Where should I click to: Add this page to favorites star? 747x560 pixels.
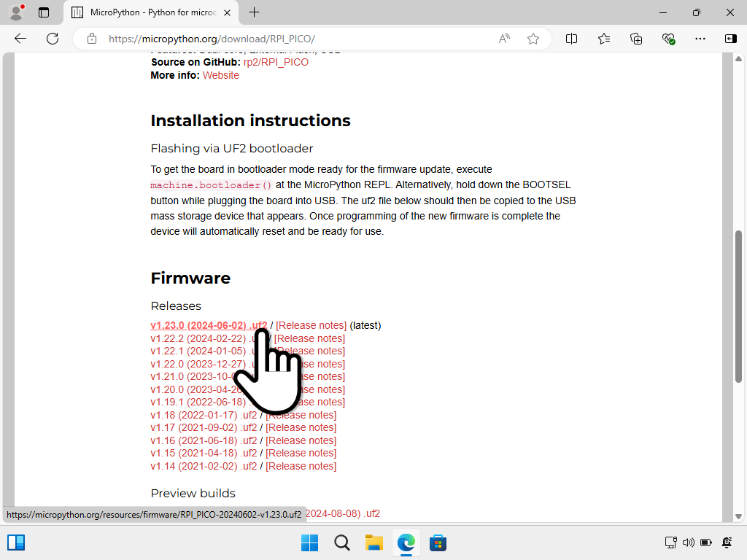point(533,39)
